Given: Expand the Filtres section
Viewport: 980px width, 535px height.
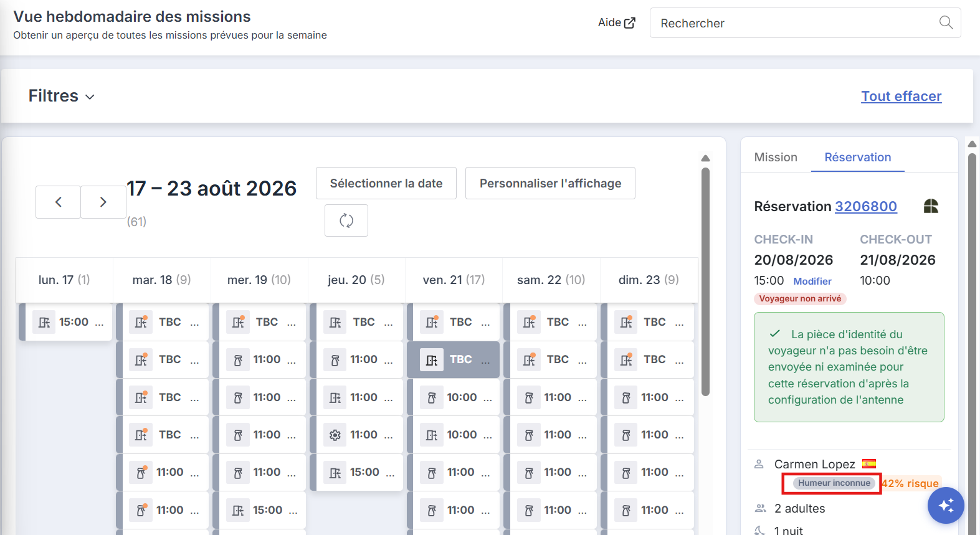Looking at the screenshot, I should pos(62,96).
